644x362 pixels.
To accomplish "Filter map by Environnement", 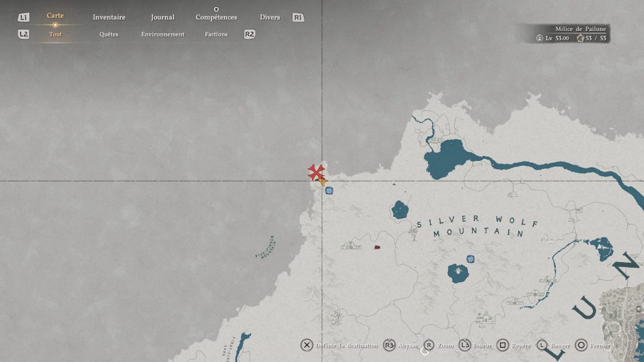I will click(x=163, y=34).
